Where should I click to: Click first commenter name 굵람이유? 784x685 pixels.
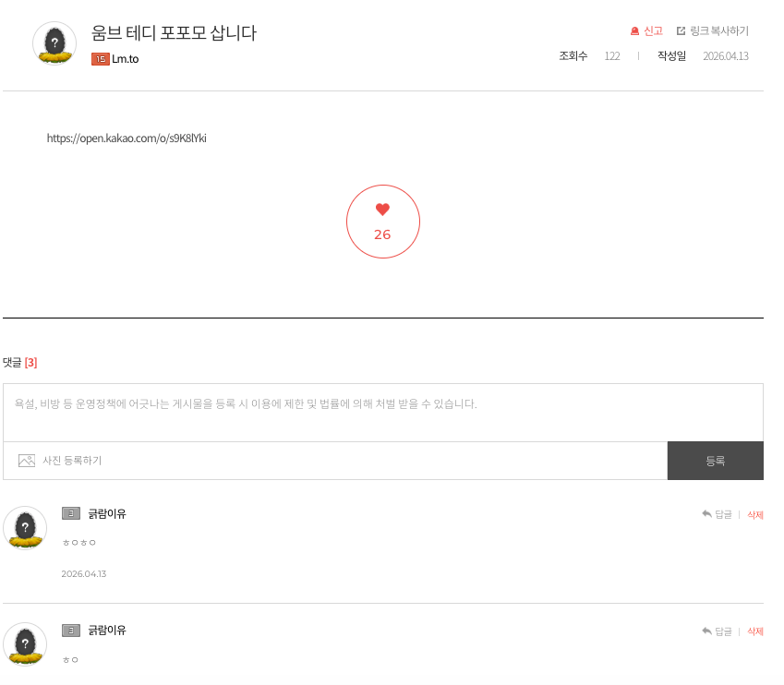(107, 514)
